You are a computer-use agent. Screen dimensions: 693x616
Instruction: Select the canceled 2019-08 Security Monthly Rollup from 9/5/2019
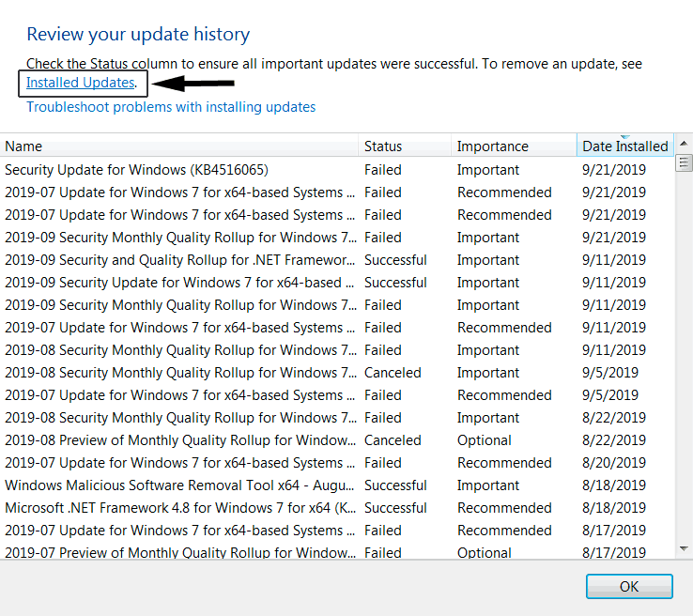click(337, 373)
